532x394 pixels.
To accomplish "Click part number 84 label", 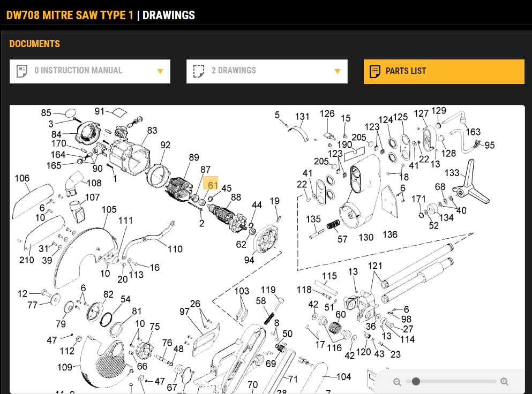I will coord(56,134).
